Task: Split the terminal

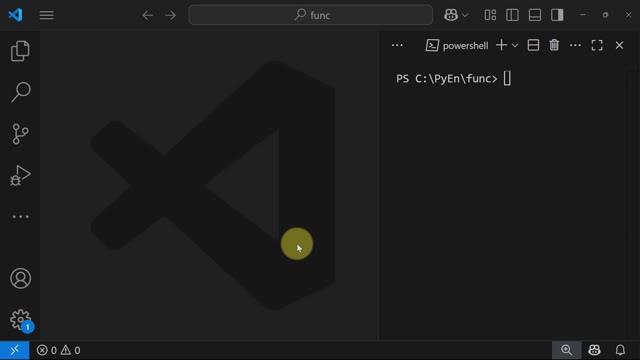Action: click(x=533, y=45)
